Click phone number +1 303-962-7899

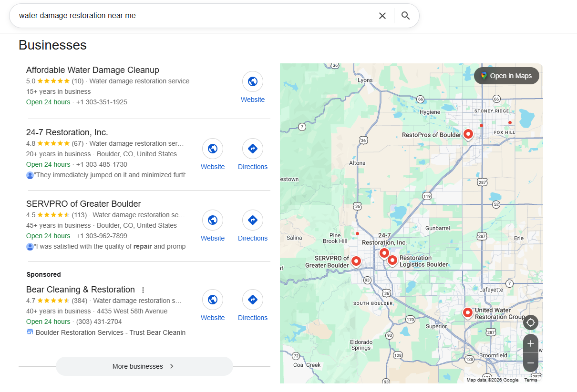click(x=102, y=236)
